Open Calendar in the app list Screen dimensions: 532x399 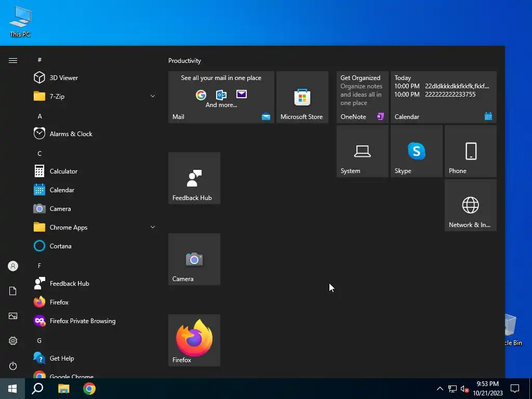tap(95, 190)
